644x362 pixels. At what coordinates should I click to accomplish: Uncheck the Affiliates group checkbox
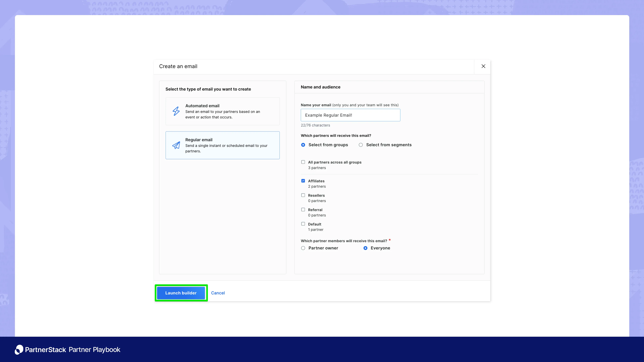pyautogui.click(x=303, y=181)
